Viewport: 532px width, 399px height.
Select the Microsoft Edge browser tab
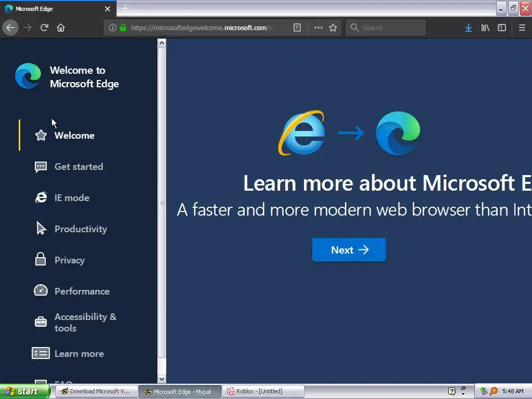58,9
